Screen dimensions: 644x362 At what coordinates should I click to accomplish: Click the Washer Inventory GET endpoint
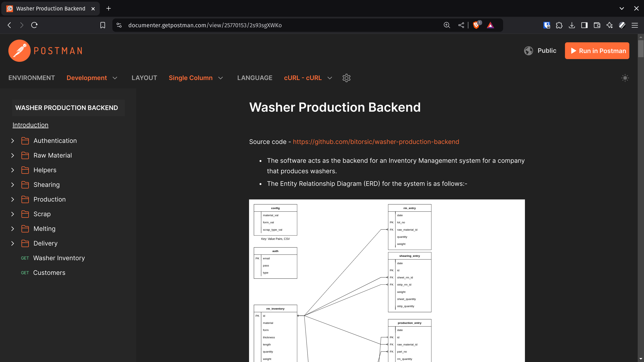(x=59, y=258)
